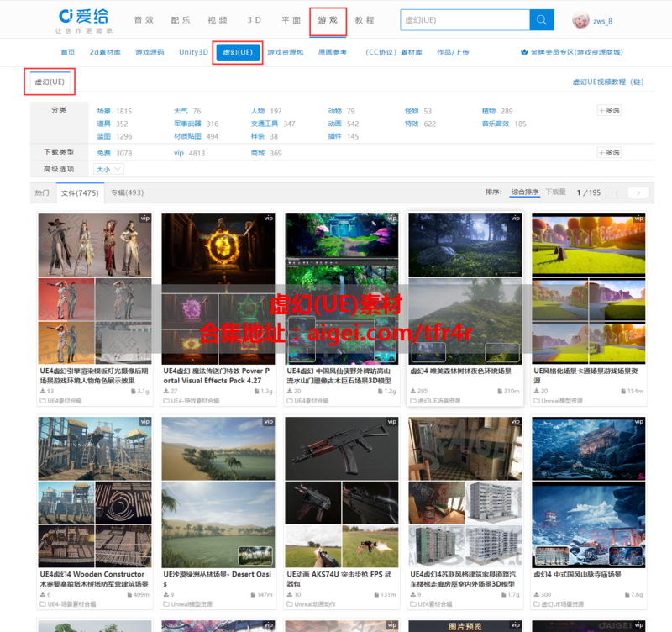672x632 pixels.
Task: Open 原画参考 section
Action: 333,52
